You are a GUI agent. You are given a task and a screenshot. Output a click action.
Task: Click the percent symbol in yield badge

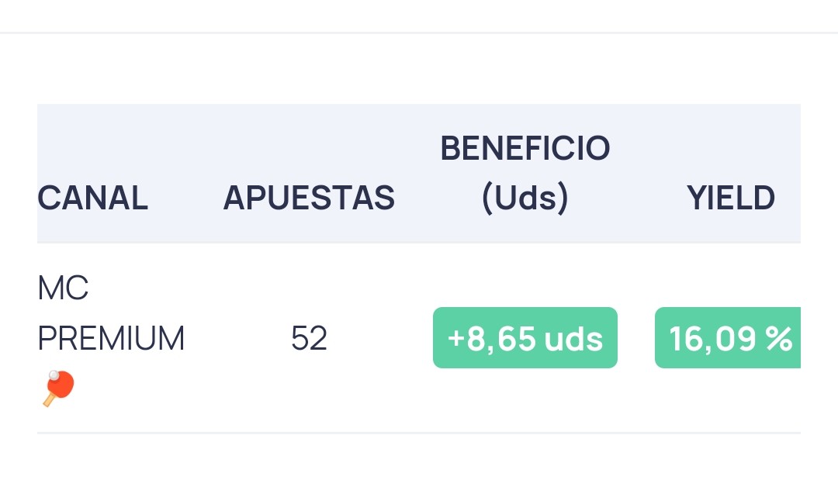779,339
